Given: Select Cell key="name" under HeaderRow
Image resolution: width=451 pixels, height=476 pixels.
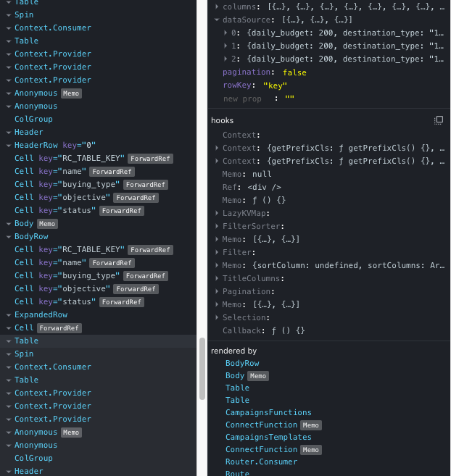Looking at the screenshot, I should coord(75,172).
